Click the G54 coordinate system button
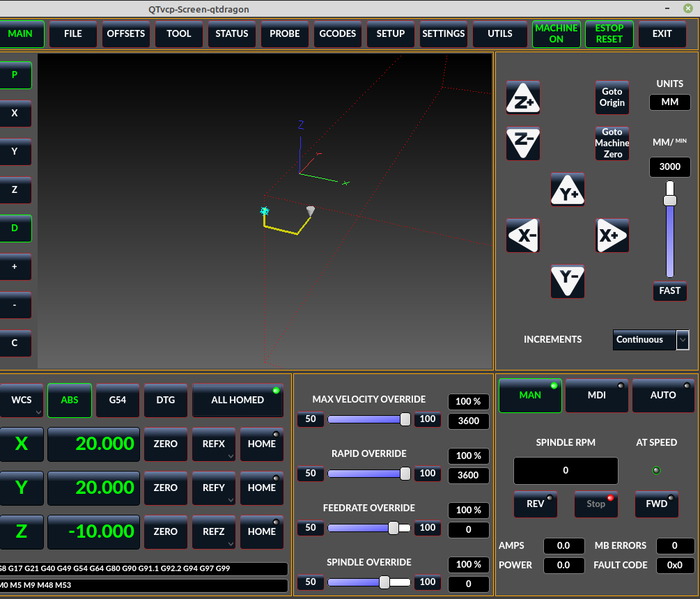Image resolution: width=700 pixels, height=599 pixels. pos(118,400)
